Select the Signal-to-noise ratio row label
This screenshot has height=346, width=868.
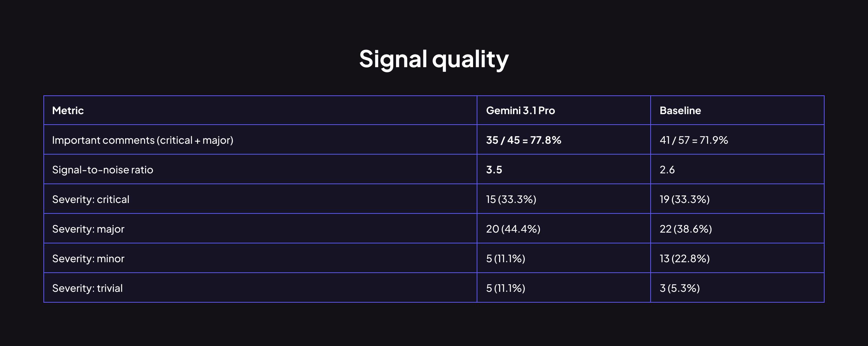pyautogui.click(x=102, y=170)
